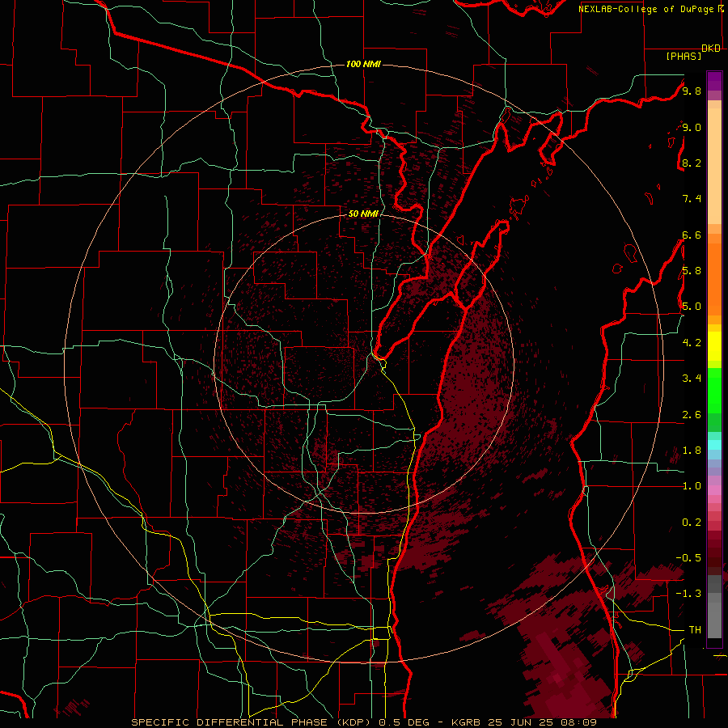728x728 pixels.
Task: Click the 9.8 scale value
Action: click(x=692, y=91)
